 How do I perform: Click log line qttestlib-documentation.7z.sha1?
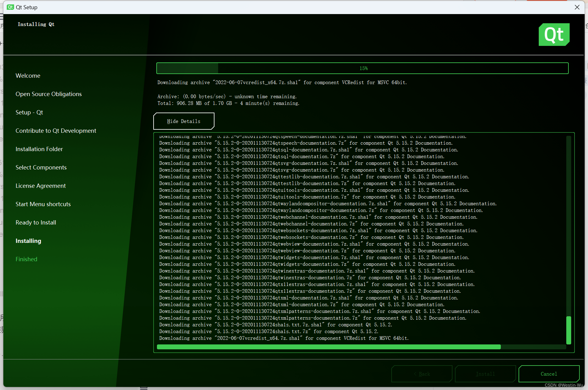314,176
